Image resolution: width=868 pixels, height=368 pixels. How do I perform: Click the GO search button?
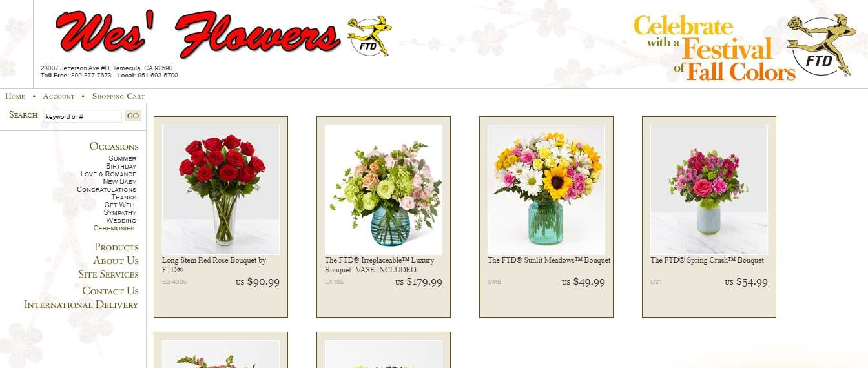(133, 116)
